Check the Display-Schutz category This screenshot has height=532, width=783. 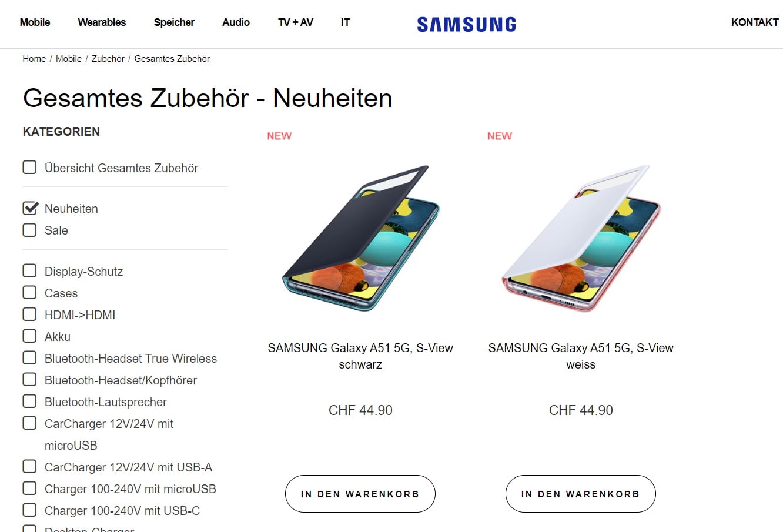(29, 271)
